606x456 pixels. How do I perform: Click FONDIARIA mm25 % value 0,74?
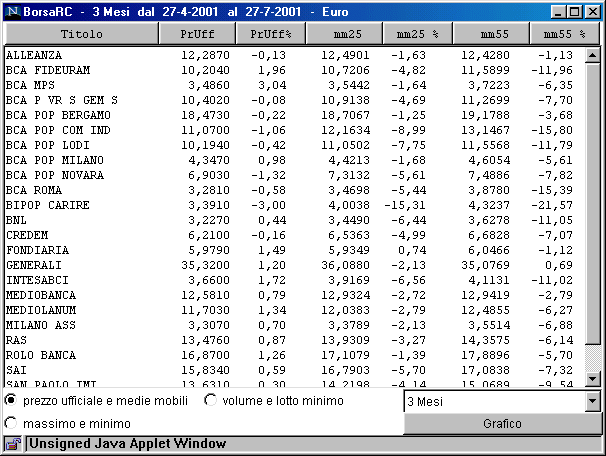(412, 250)
